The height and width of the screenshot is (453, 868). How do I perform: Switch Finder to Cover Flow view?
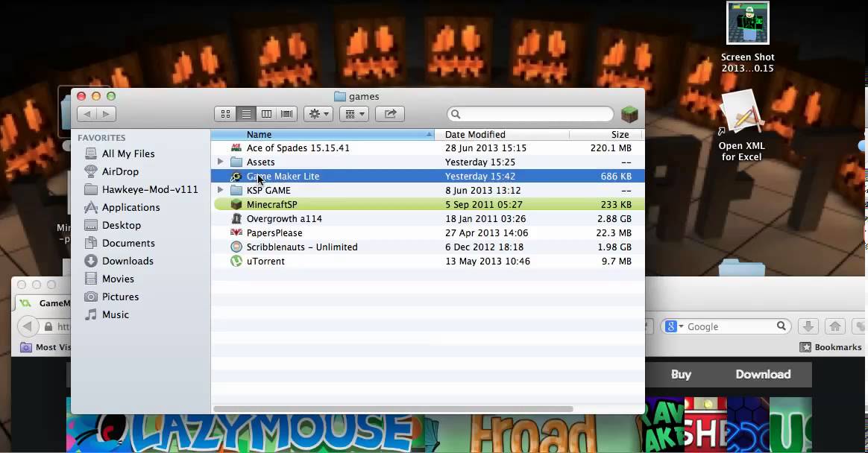(x=287, y=114)
